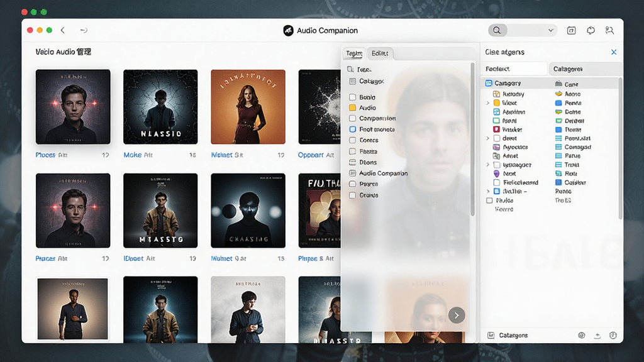Open the 'Ploces' album title link
Image resolution: width=644 pixels, height=362 pixels.
[x=45, y=155]
